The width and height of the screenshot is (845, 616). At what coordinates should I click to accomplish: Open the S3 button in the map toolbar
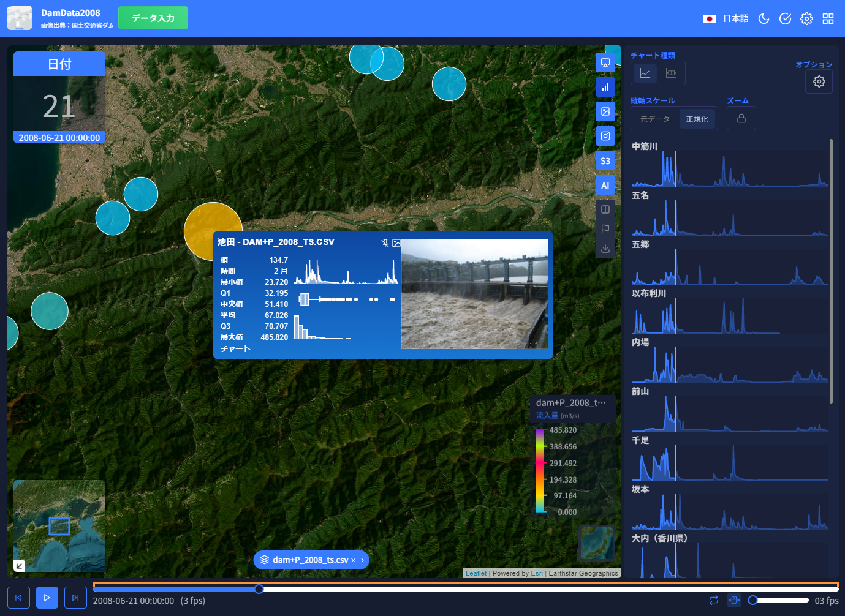[x=605, y=160]
